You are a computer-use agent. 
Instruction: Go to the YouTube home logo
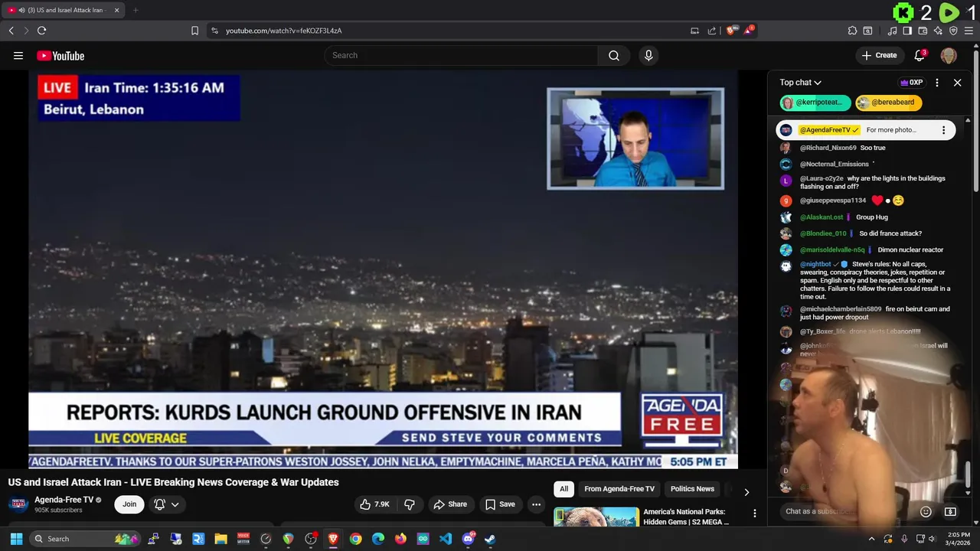coord(60,56)
